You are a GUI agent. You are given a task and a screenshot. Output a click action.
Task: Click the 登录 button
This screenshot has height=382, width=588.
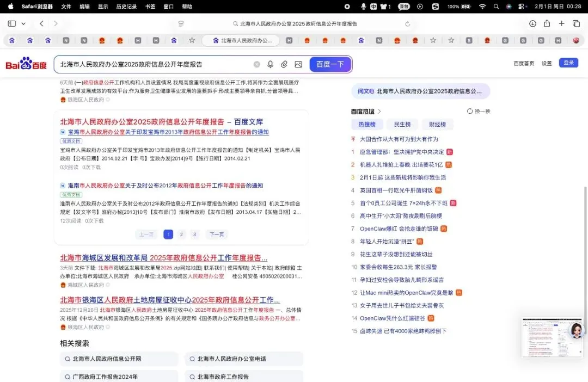[568, 63]
